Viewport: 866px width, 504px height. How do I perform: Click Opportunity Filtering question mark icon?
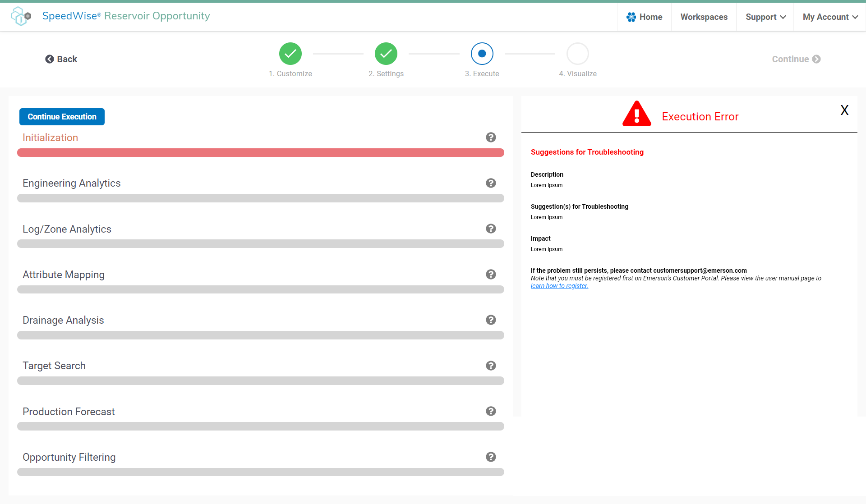491,457
